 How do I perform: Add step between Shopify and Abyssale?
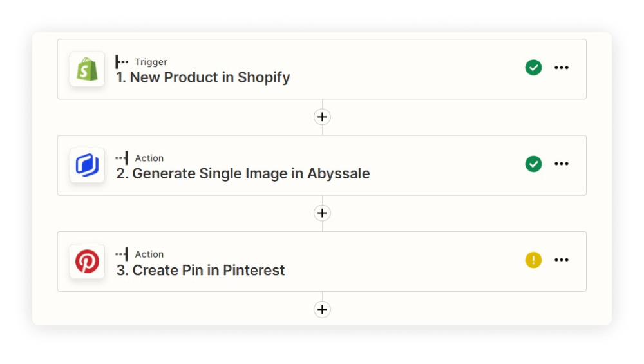coord(322,117)
